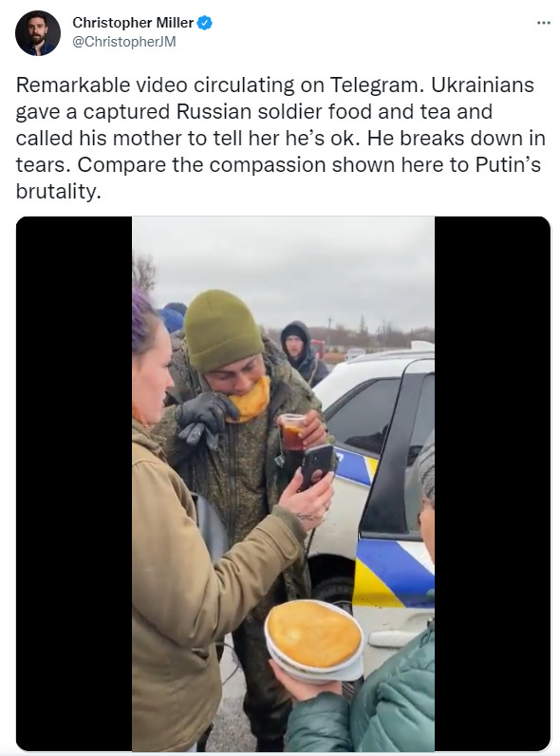Click the hooded man in background
This screenshot has height=756, width=560.
[302, 353]
